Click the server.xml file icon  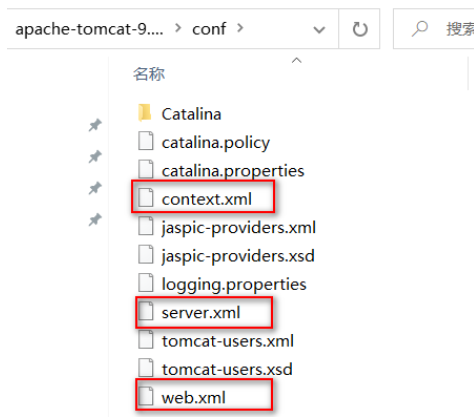pyautogui.click(x=146, y=311)
